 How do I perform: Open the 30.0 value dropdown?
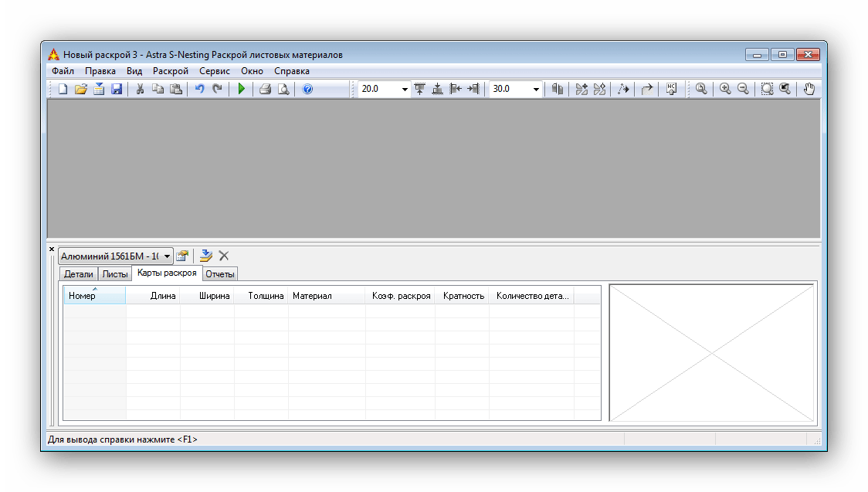535,89
